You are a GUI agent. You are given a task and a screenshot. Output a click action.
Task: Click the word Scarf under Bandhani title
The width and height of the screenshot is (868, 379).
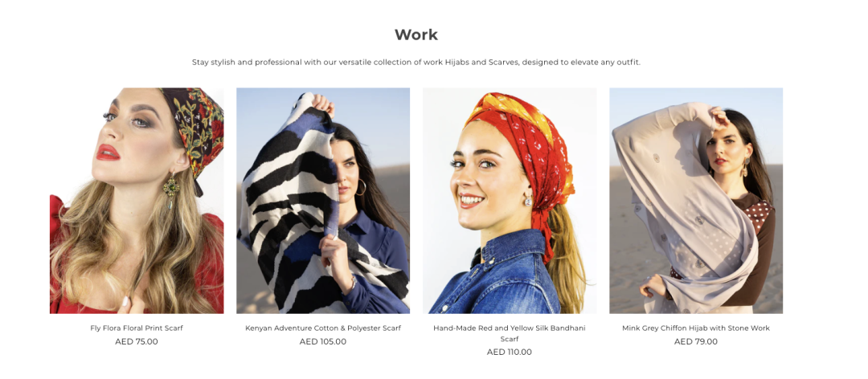pyautogui.click(x=510, y=339)
